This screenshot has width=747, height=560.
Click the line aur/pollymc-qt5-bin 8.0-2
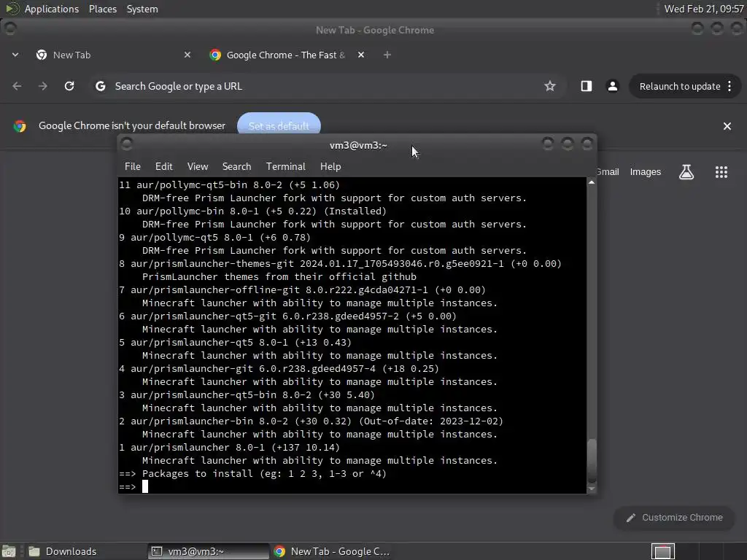[229, 184]
